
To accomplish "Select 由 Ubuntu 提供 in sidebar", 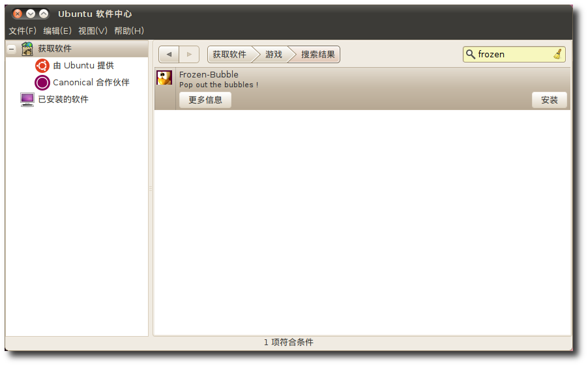I will point(83,66).
